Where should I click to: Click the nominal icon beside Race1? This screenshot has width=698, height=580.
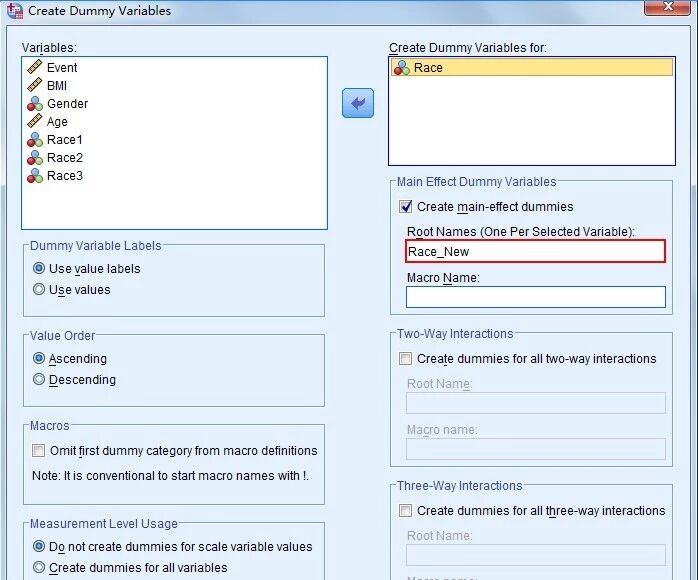[x=35, y=140]
